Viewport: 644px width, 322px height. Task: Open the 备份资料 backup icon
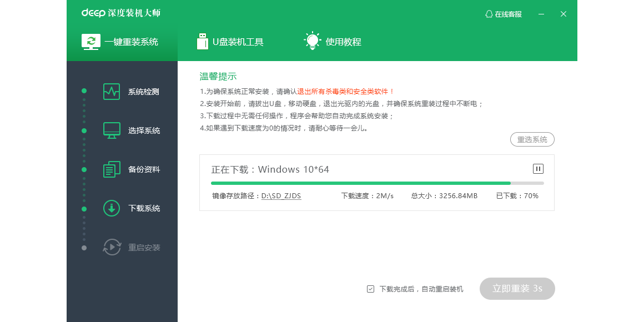(x=111, y=169)
